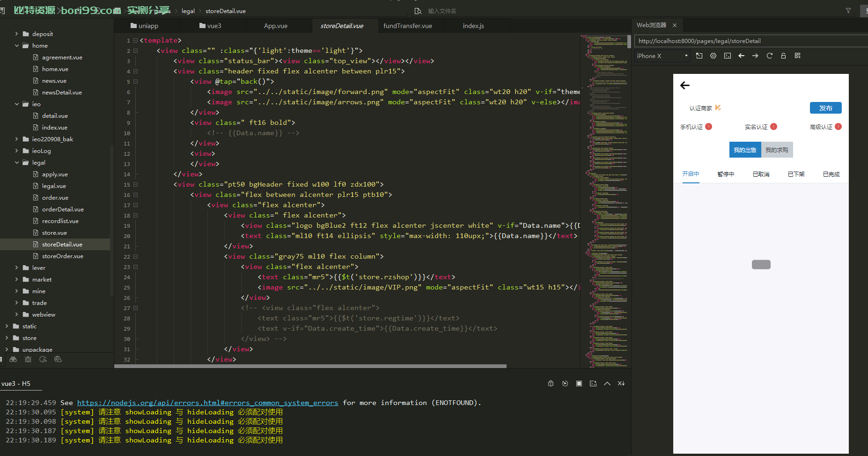The width and height of the screenshot is (868, 456).
Task: Click the bug debug icon below file tree
Action: (x=28, y=359)
